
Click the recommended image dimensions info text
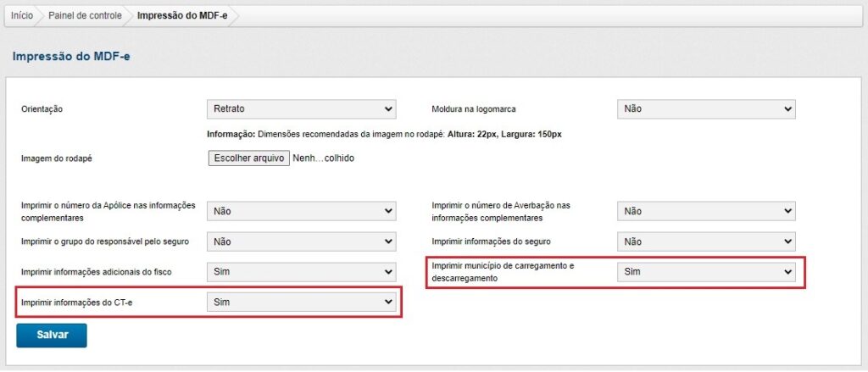click(x=384, y=134)
